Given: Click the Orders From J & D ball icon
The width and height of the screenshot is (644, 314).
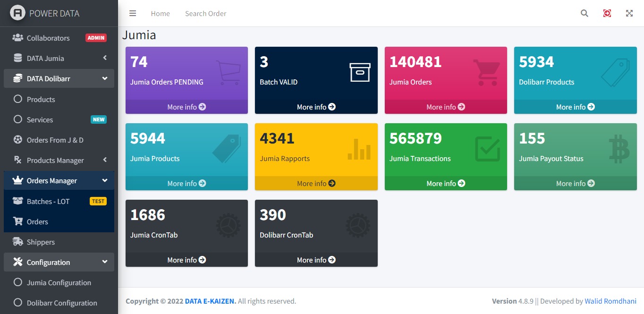Looking at the screenshot, I should click(18, 140).
